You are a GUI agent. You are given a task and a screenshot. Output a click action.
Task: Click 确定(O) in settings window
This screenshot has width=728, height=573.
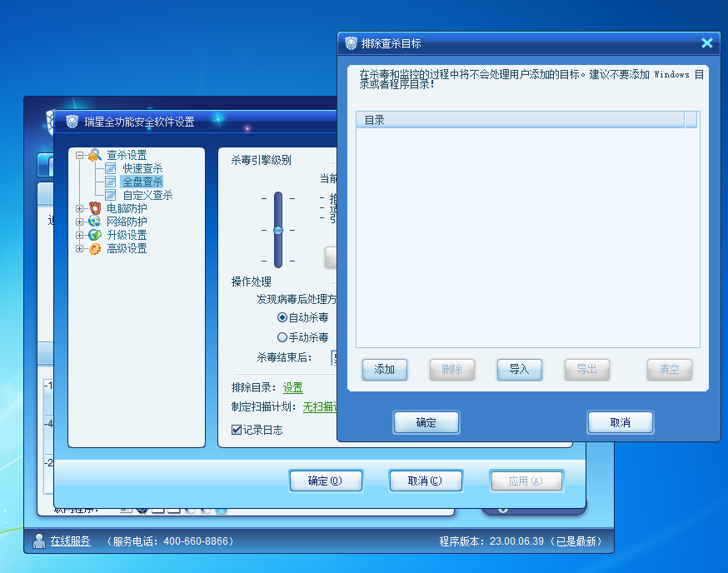[326, 481]
